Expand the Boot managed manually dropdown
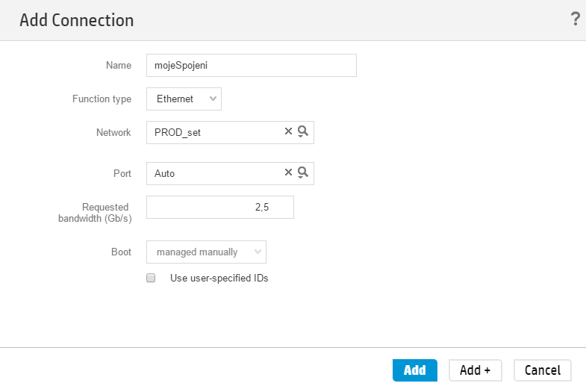The width and height of the screenshot is (586, 392). tap(206, 252)
